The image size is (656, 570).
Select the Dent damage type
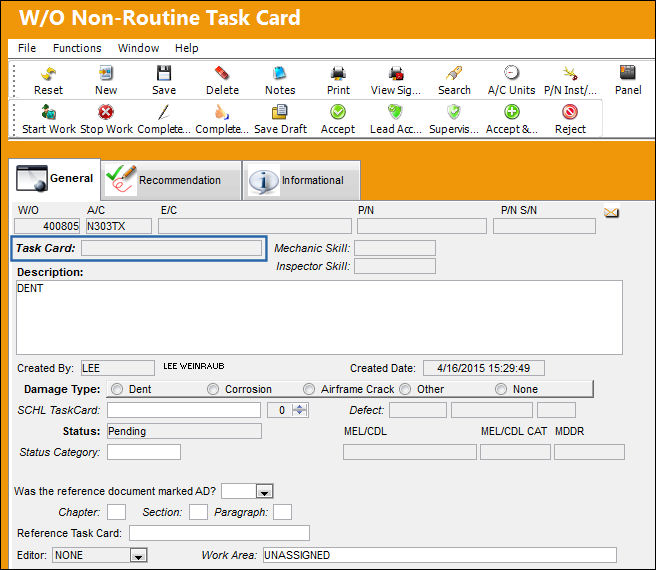tap(117, 389)
